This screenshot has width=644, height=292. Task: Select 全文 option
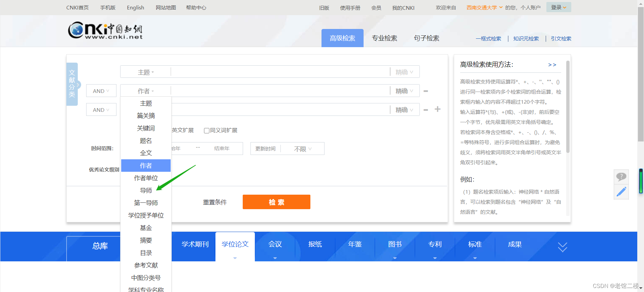coord(146,153)
